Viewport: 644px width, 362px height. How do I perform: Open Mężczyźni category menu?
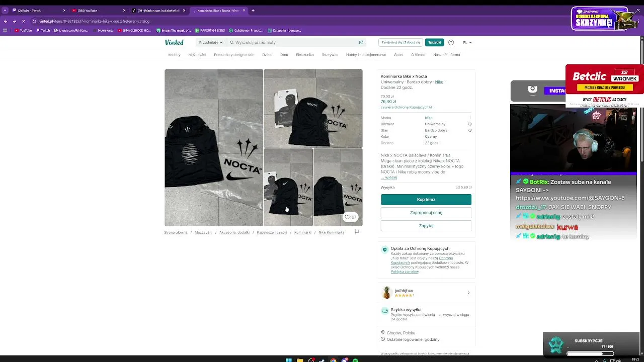pyautogui.click(x=197, y=54)
